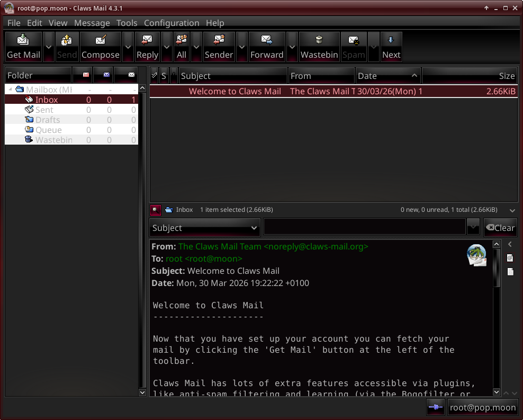Go to Next unread message

click(x=391, y=47)
